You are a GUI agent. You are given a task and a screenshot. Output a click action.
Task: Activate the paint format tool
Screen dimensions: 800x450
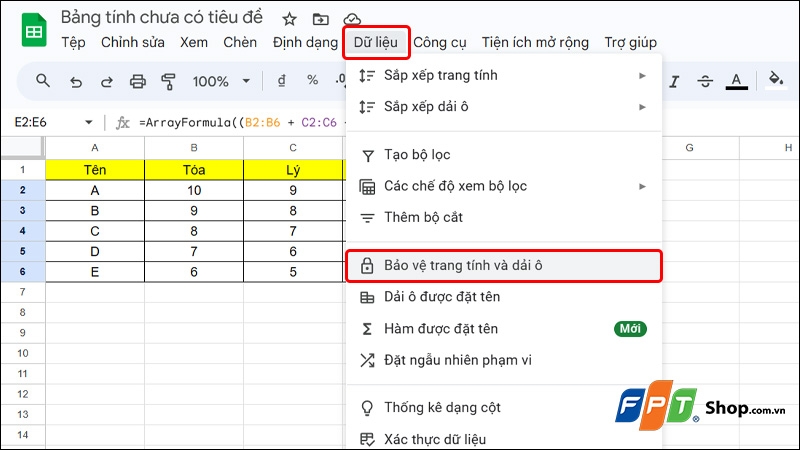[168, 81]
